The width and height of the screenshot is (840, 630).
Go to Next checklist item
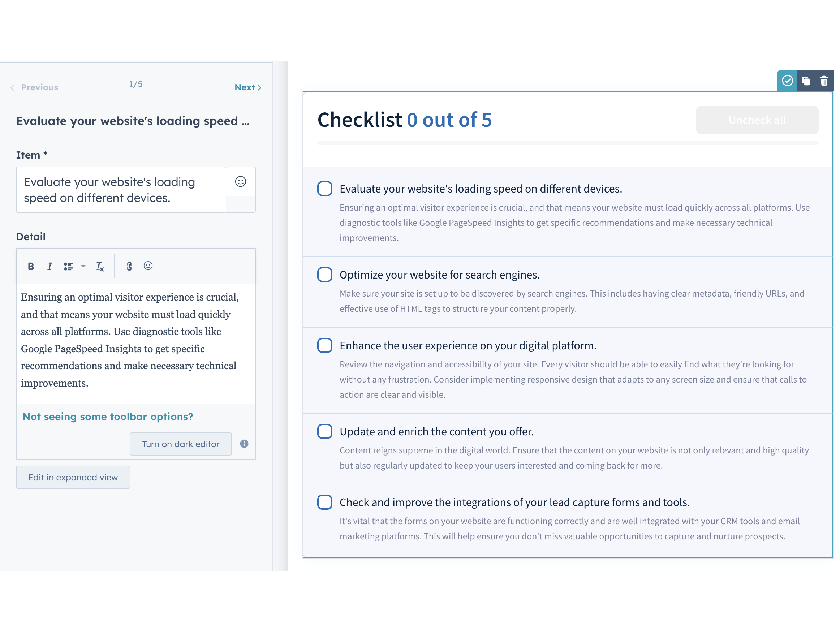click(x=247, y=87)
